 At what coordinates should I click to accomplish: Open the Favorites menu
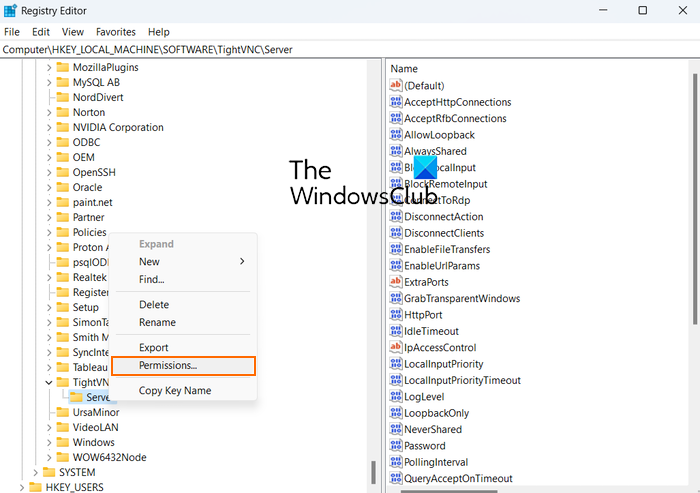click(116, 32)
